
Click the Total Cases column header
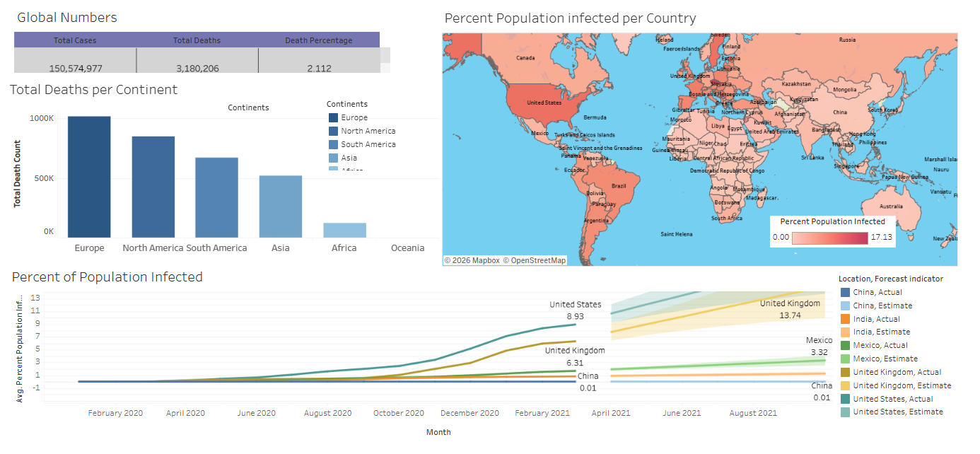[75, 40]
